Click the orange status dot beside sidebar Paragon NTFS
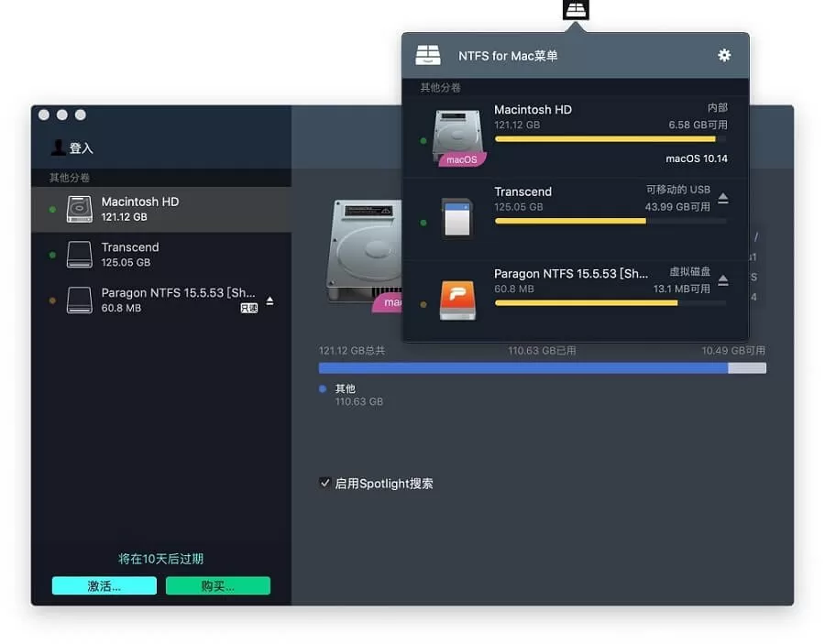This screenshot has height=644, width=825. [52, 300]
